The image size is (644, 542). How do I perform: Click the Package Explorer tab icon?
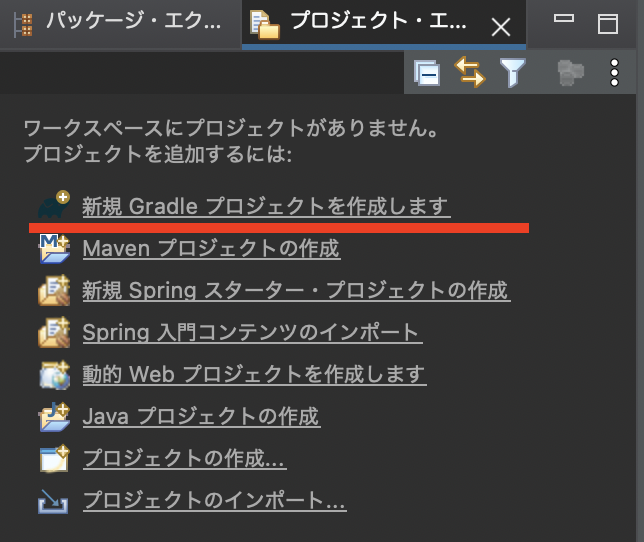click(x=23, y=25)
